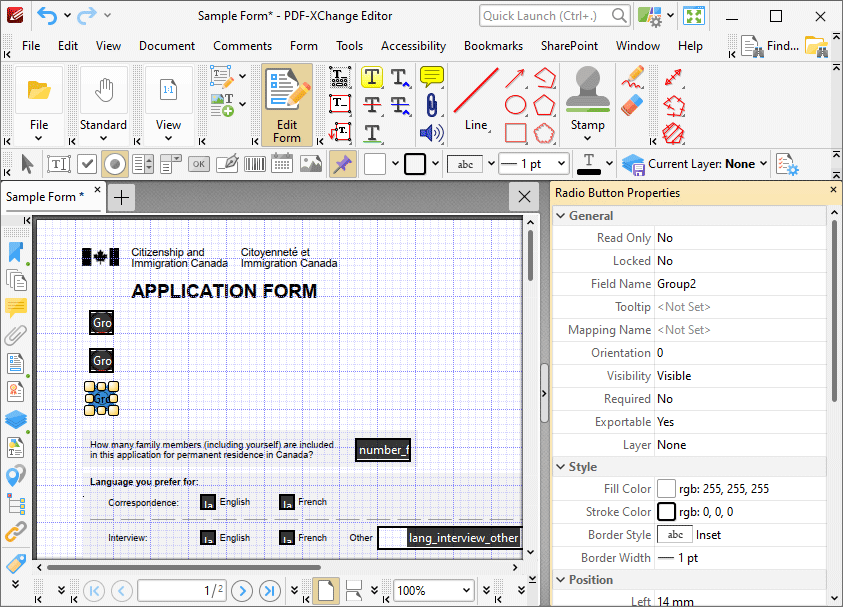Click the page number input field
843x607 pixels.
click(182, 591)
